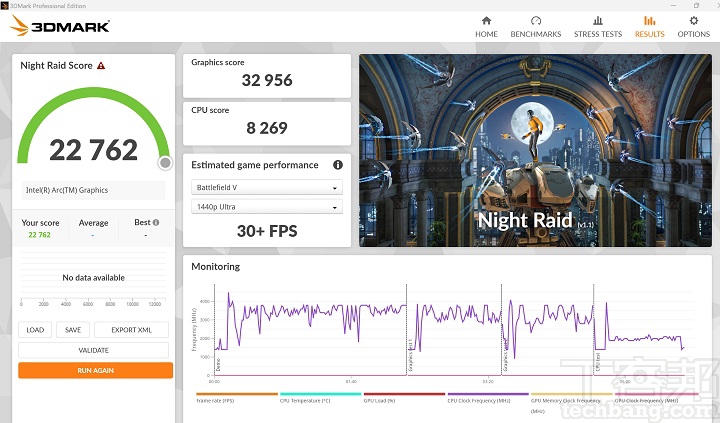Screen dimensions: 720x423
Task: Toggle Frame rate (FPS) legend swatch
Action: [x=237, y=394]
